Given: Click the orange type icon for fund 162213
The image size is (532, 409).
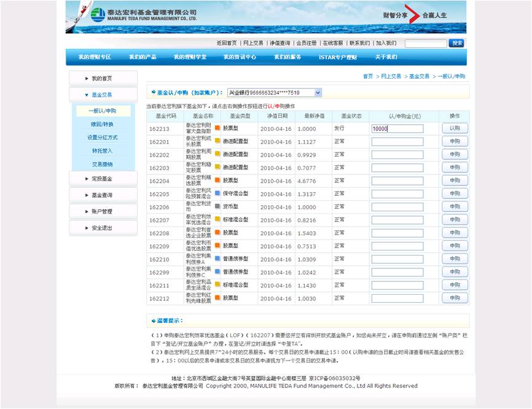Looking at the screenshot, I should (x=217, y=128).
